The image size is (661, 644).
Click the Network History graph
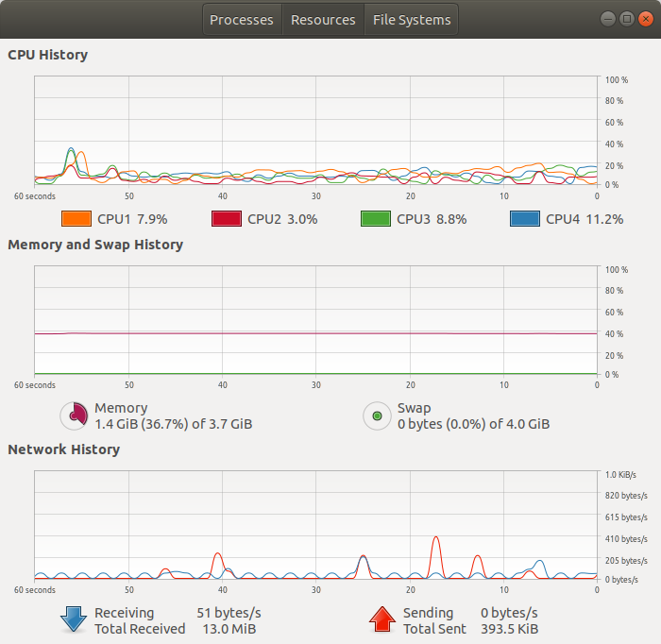315,525
